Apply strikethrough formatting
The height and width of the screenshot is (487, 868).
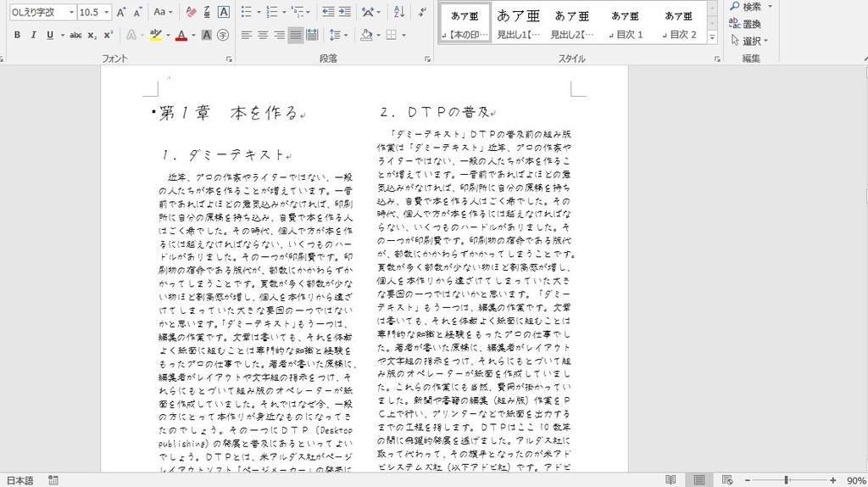(75, 35)
